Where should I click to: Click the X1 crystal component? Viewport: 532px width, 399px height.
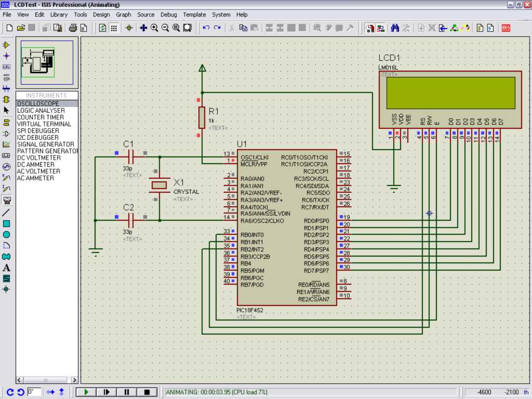pyautogui.click(x=159, y=185)
